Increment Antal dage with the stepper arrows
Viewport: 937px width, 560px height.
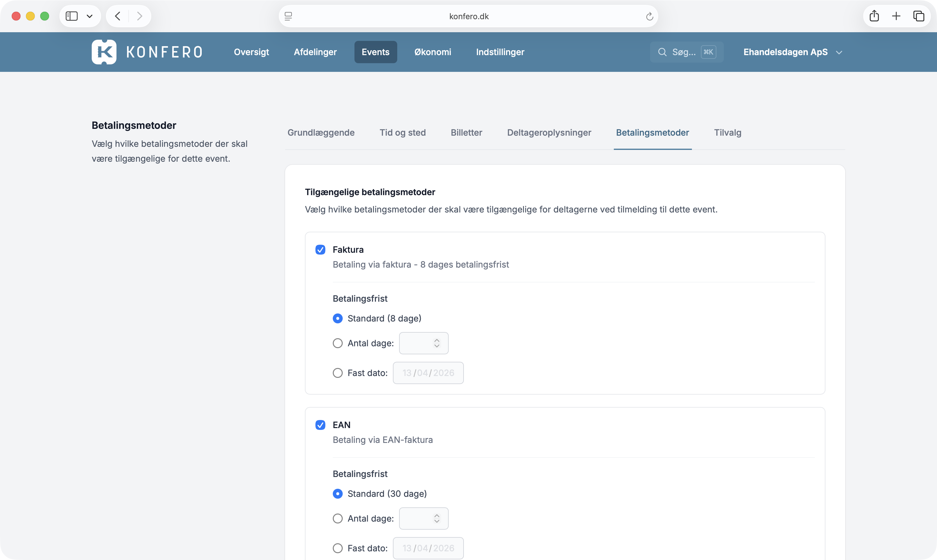[x=437, y=343]
